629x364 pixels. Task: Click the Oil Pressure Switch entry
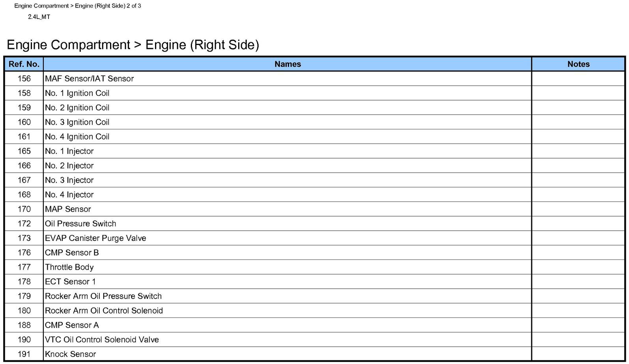(x=80, y=224)
